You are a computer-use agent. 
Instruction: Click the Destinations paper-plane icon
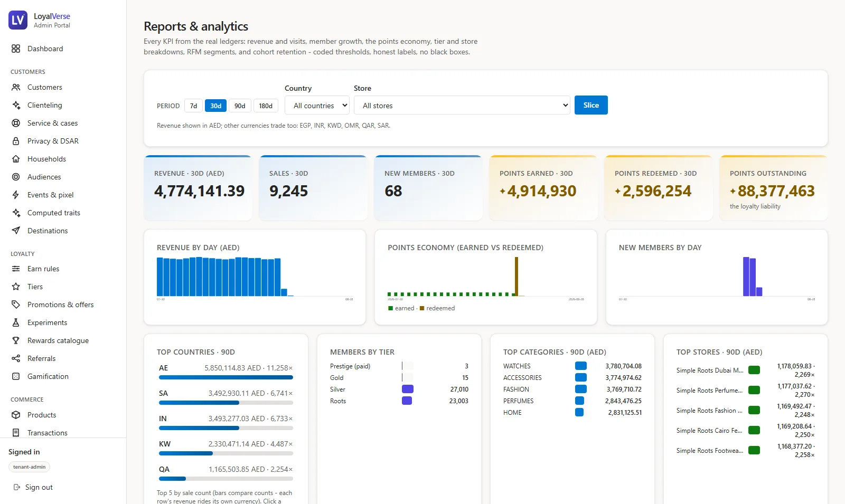pyautogui.click(x=16, y=231)
